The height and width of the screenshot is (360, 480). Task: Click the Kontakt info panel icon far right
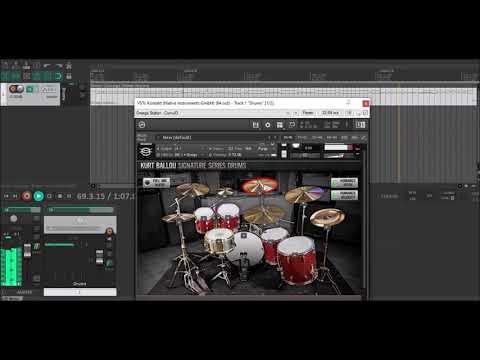pyautogui.click(x=360, y=125)
